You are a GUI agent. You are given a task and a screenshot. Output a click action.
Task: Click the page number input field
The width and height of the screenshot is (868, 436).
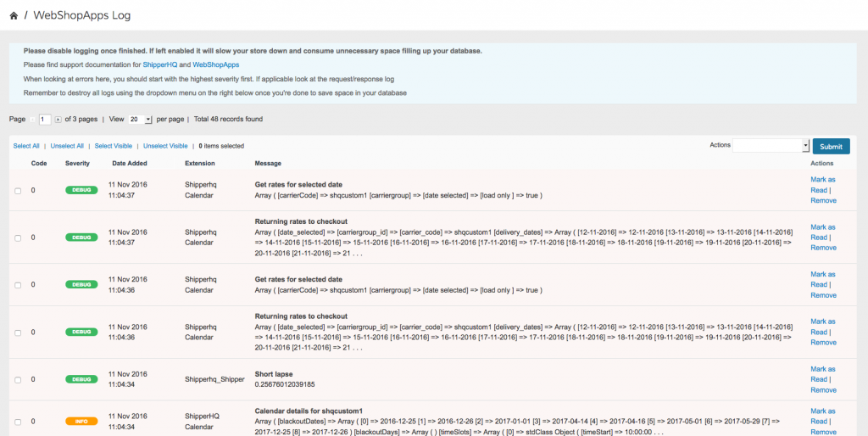coord(45,120)
